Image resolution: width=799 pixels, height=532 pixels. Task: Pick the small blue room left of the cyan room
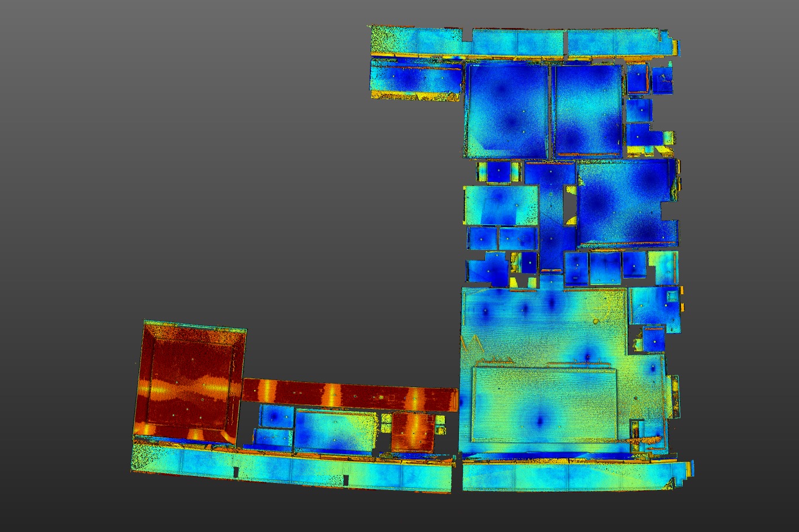point(276,416)
